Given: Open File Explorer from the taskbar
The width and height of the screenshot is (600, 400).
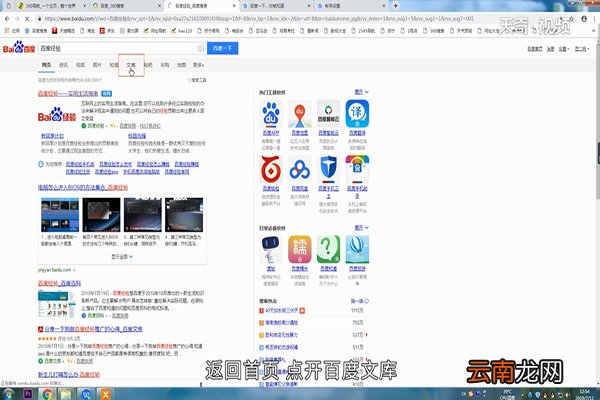Looking at the screenshot, I should point(66,394).
